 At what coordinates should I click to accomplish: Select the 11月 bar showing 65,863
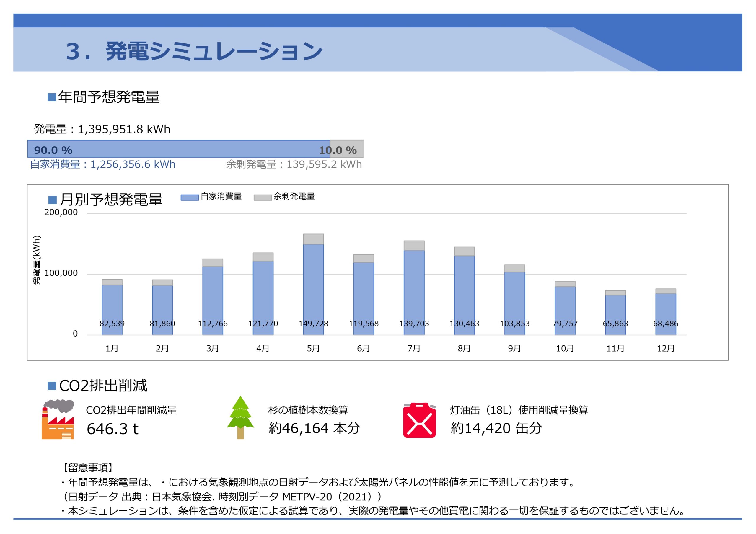coord(615,314)
